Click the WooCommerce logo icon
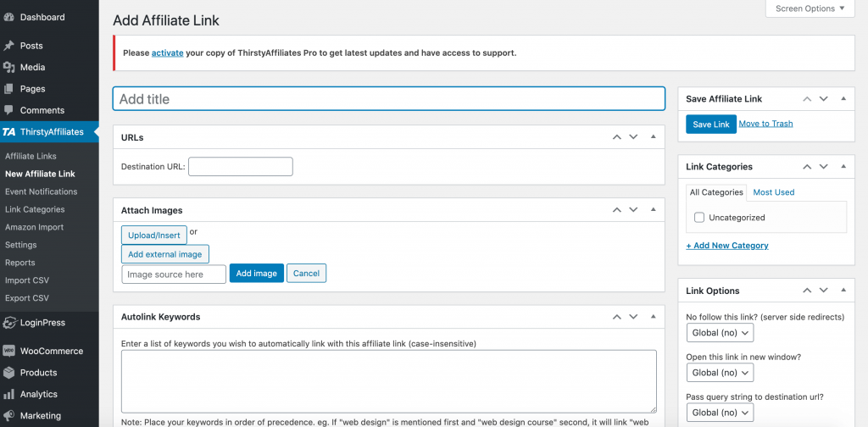 coord(8,351)
